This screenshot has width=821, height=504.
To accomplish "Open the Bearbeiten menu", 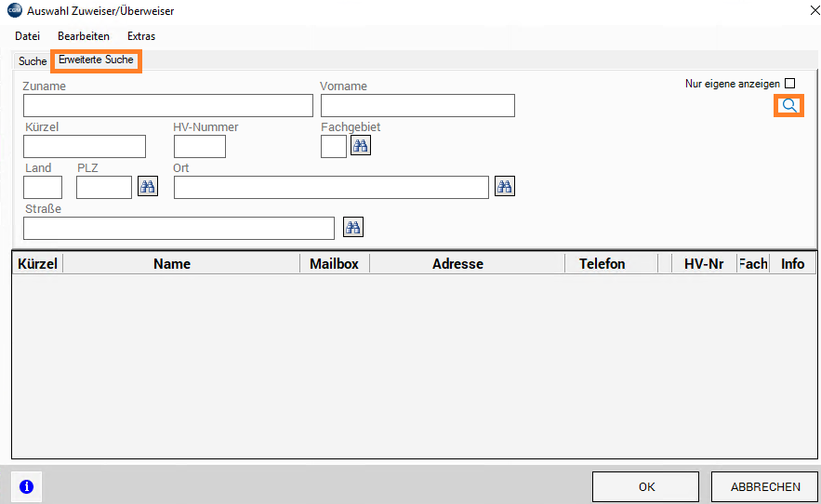I will click(84, 36).
